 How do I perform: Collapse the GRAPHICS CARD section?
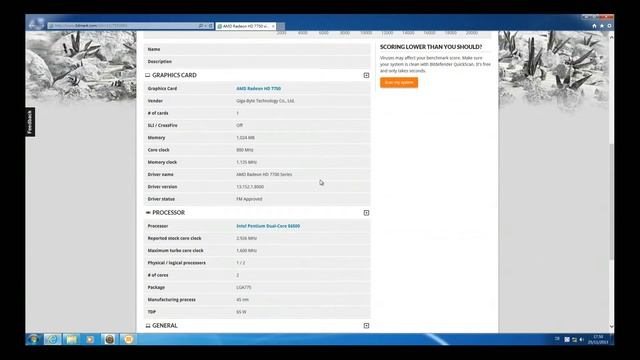pyautogui.click(x=366, y=75)
